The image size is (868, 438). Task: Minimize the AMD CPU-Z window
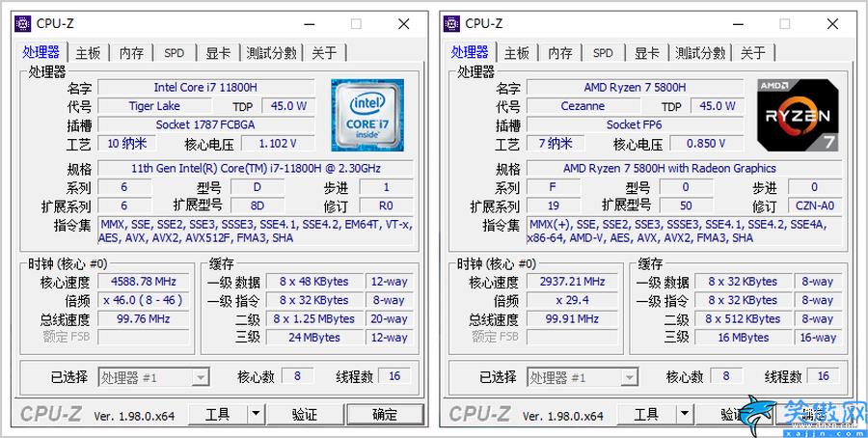(x=739, y=24)
